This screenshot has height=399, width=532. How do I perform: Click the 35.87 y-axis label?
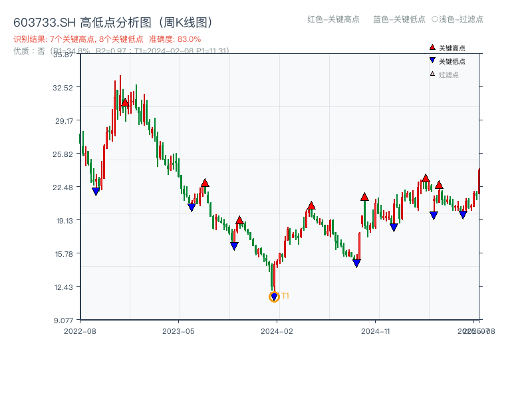point(63,55)
